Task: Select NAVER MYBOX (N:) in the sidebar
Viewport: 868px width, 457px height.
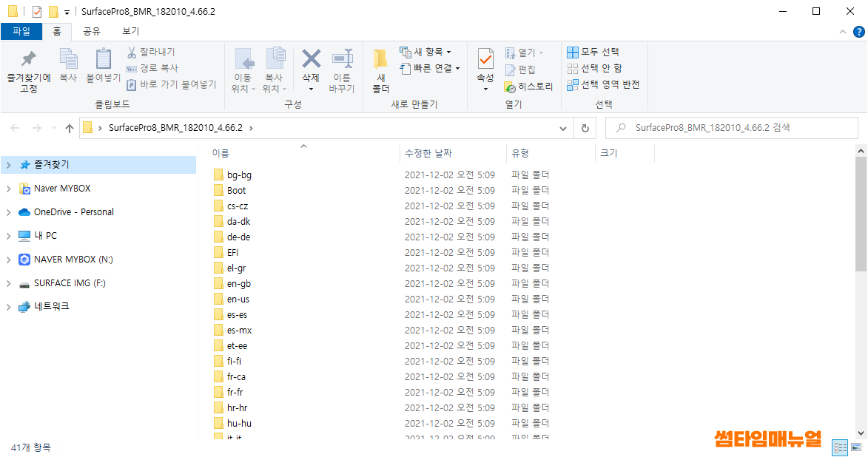Action: (x=73, y=260)
